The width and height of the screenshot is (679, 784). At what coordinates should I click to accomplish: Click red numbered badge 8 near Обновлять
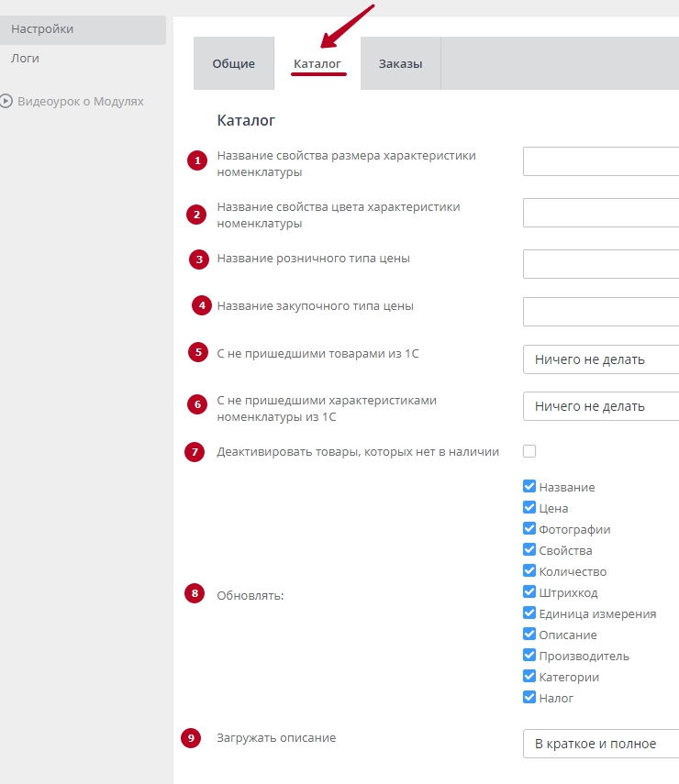pyautogui.click(x=193, y=594)
